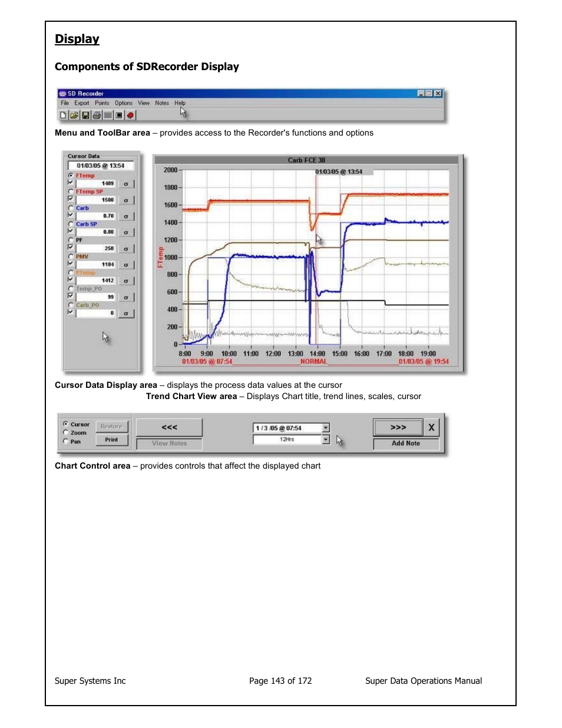The width and height of the screenshot is (562, 728).
Task: Click the SD Recorder title bar app icon
Action: point(62,94)
